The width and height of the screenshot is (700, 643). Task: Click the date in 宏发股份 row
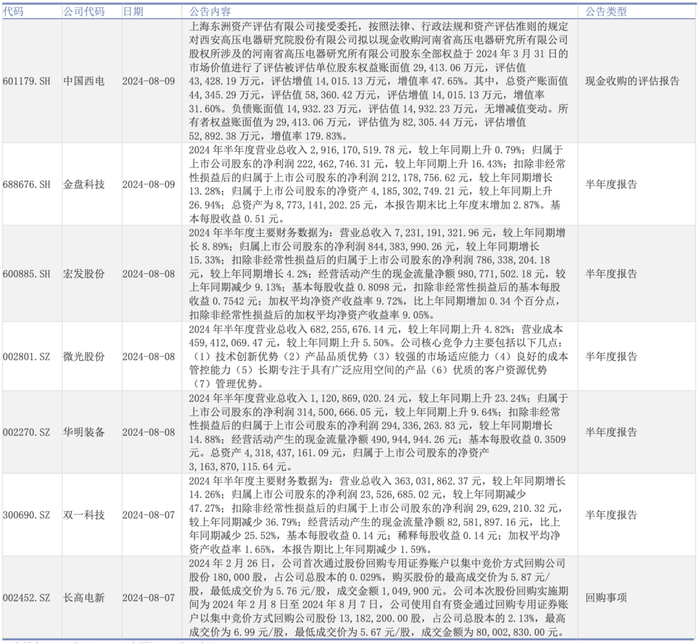pyautogui.click(x=149, y=274)
